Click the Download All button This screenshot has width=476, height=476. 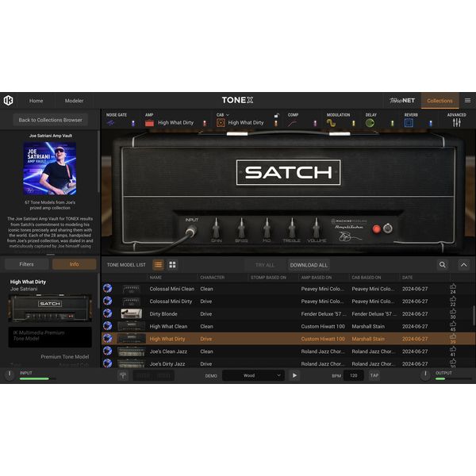[x=309, y=265]
